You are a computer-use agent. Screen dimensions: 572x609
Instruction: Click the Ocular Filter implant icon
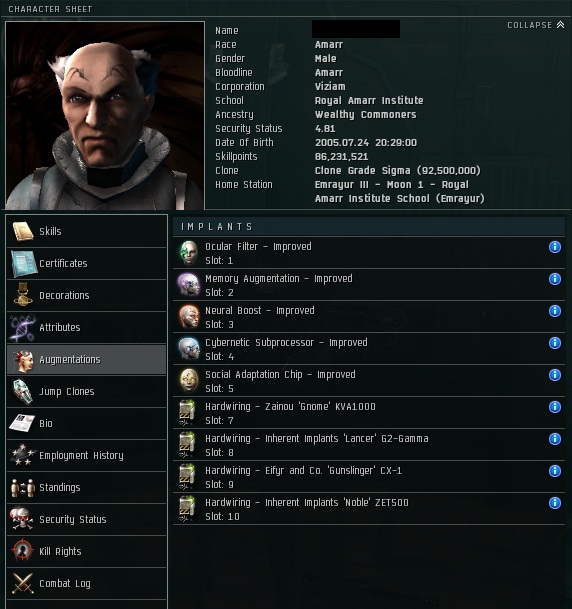click(x=189, y=253)
